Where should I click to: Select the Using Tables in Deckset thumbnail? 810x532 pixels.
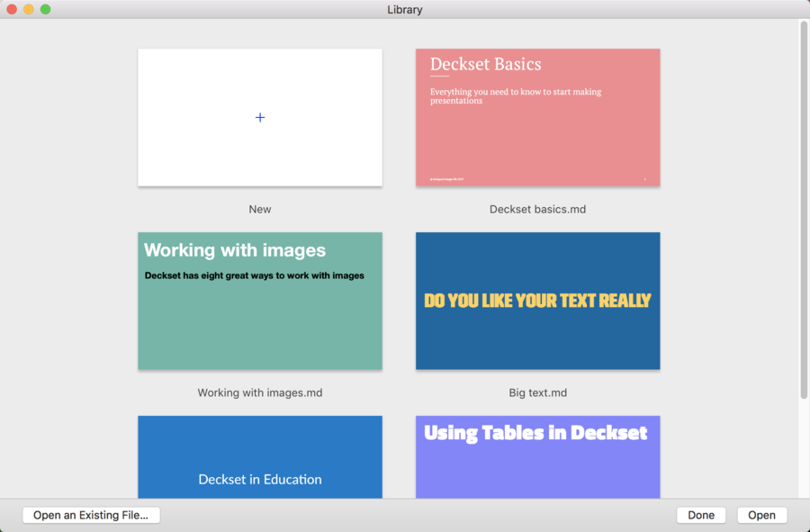point(538,456)
